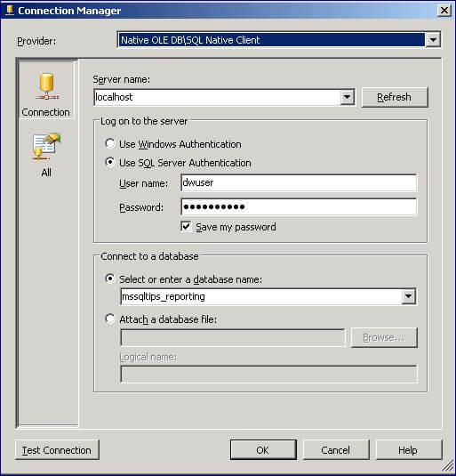Switch to the All properties page
The height and width of the screenshot is (476, 456).
(x=46, y=155)
